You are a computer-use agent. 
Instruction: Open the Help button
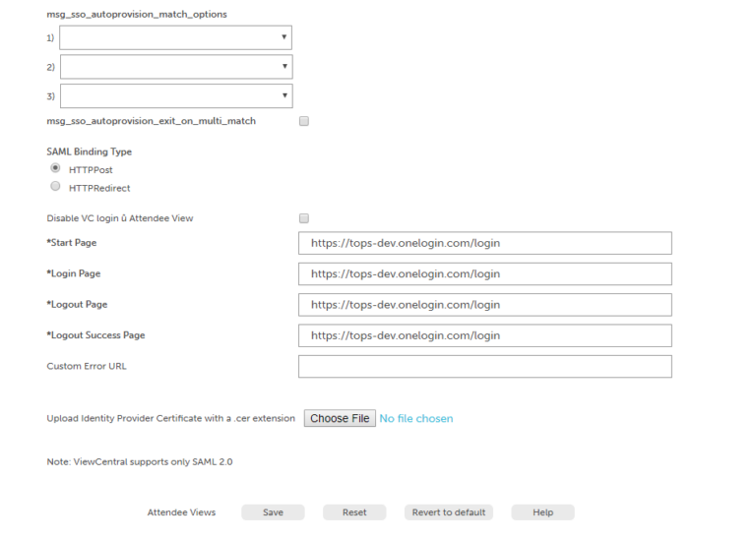click(543, 512)
